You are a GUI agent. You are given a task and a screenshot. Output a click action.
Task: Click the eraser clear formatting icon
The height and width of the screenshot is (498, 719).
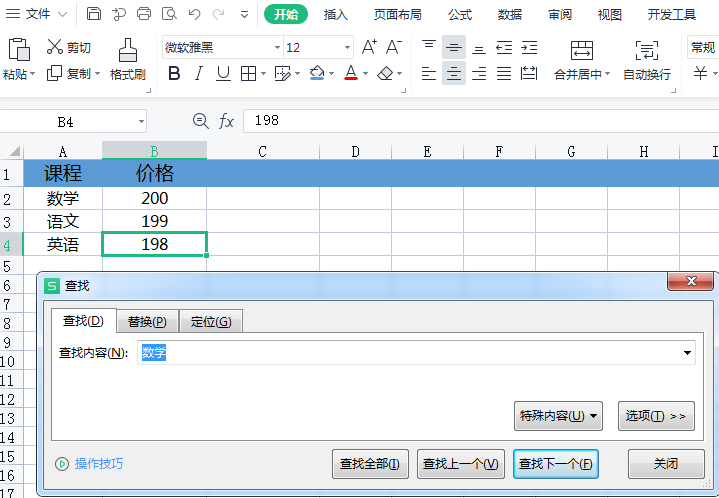pyautogui.click(x=385, y=73)
